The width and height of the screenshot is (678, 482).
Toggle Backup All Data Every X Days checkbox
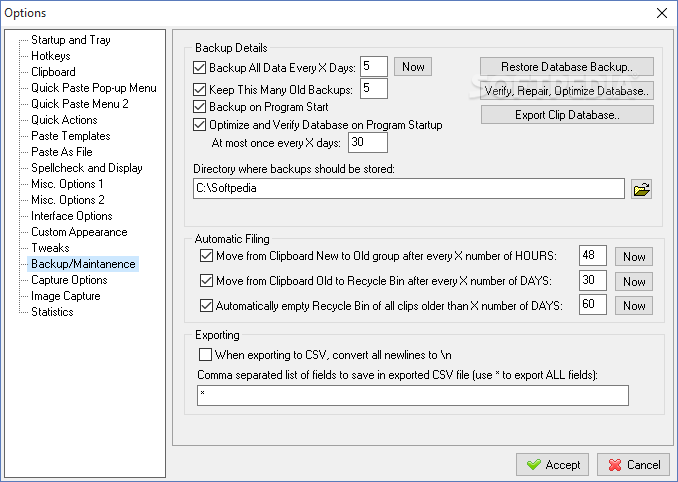pos(199,68)
